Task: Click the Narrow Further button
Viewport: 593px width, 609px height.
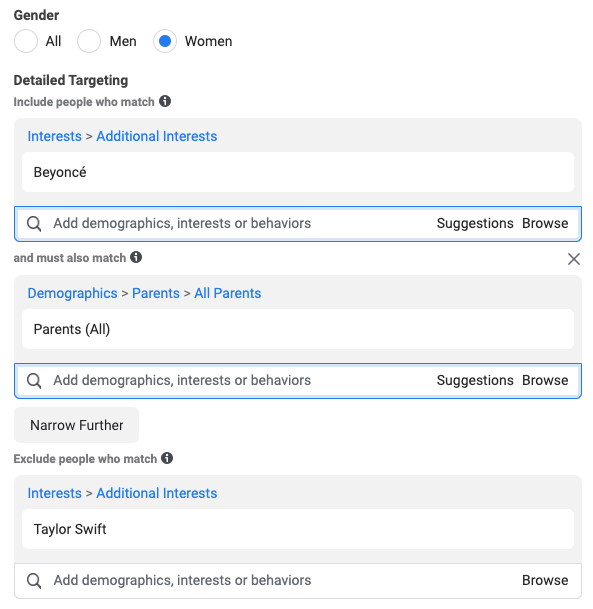Action: 77,425
